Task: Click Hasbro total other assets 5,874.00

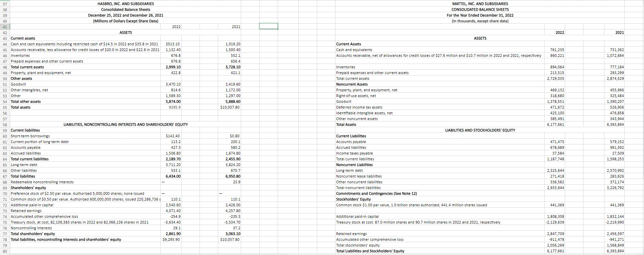Action: coord(173,101)
